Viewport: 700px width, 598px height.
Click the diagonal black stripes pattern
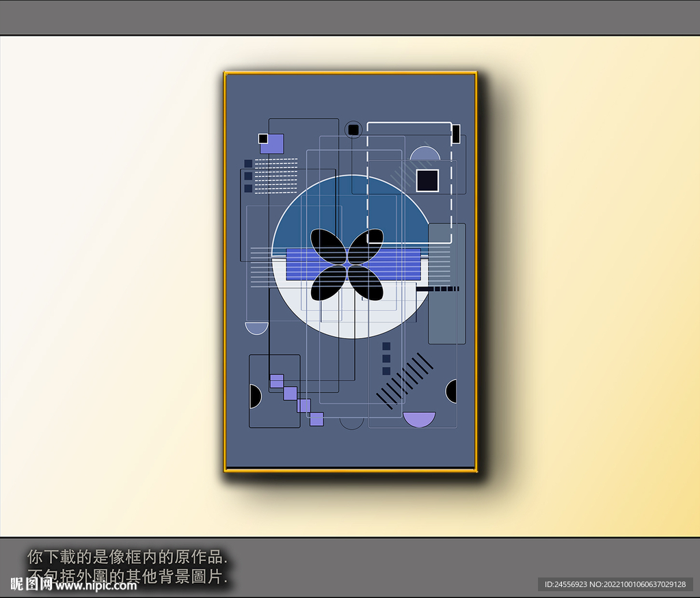point(405,381)
